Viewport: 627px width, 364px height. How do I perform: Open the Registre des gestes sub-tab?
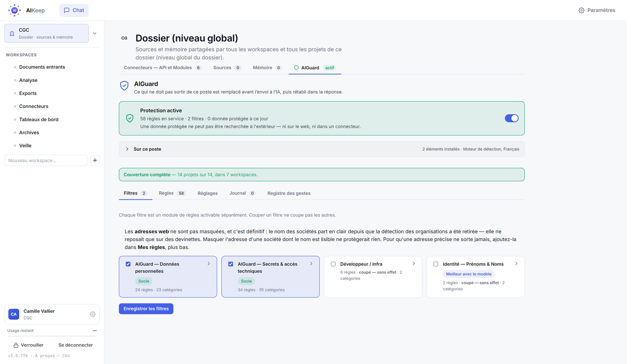click(289, 193)
